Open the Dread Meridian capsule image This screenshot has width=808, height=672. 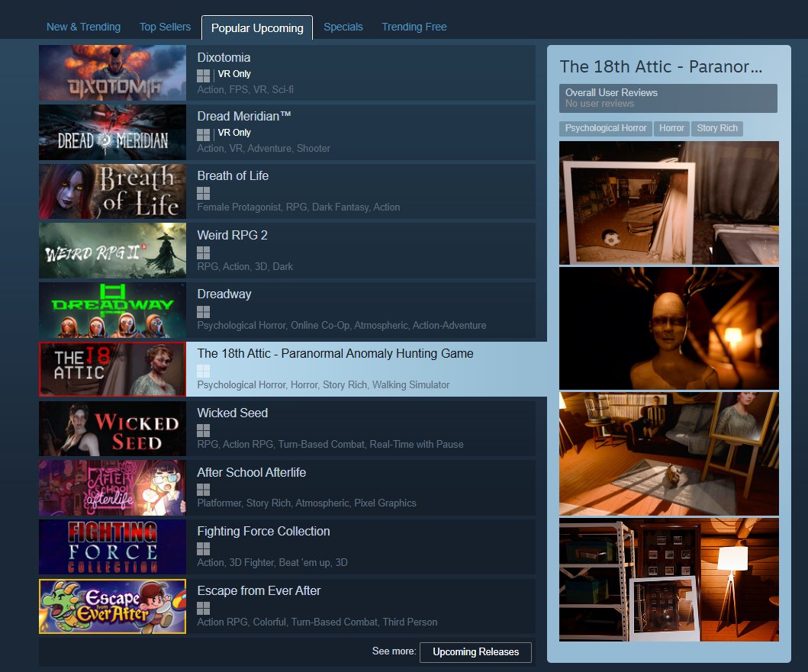(112, 132)
